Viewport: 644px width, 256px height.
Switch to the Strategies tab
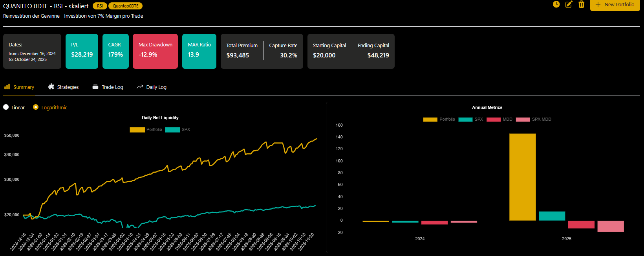(68, 87)
